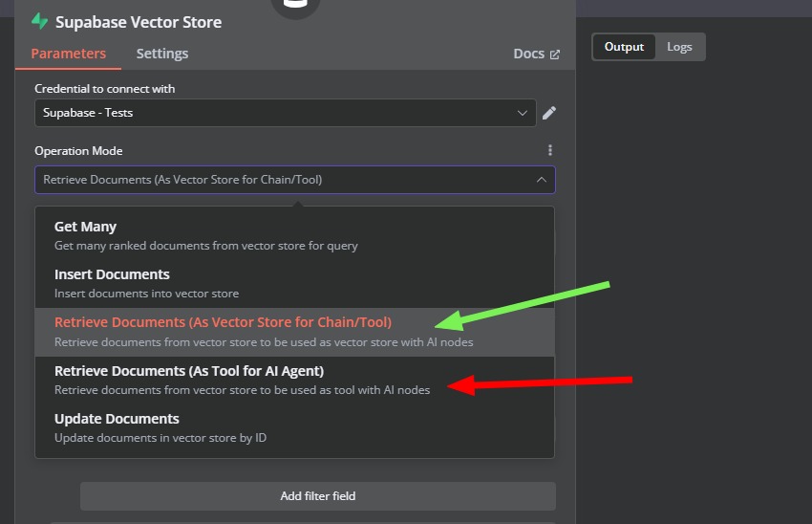Screen dimensions: 812x524
Task: Collapse the Operation Mode dropdown
Action: (295, 180)
